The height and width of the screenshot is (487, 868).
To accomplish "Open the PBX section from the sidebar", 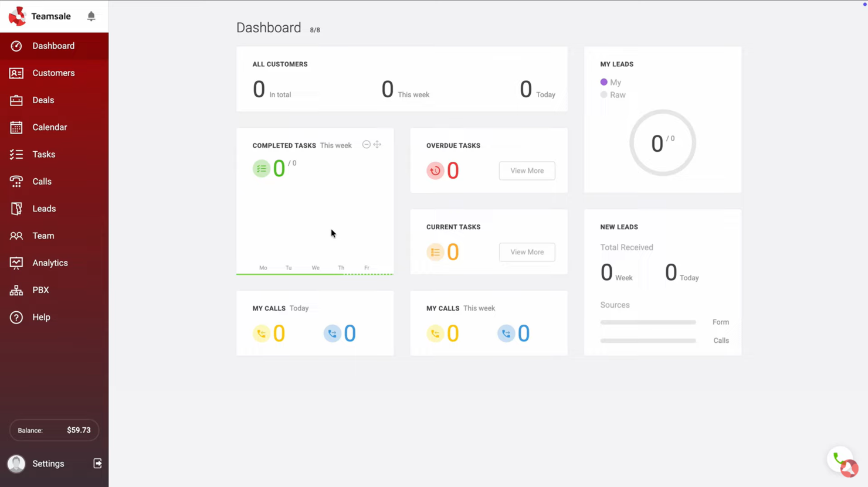I will pos(40,290).
